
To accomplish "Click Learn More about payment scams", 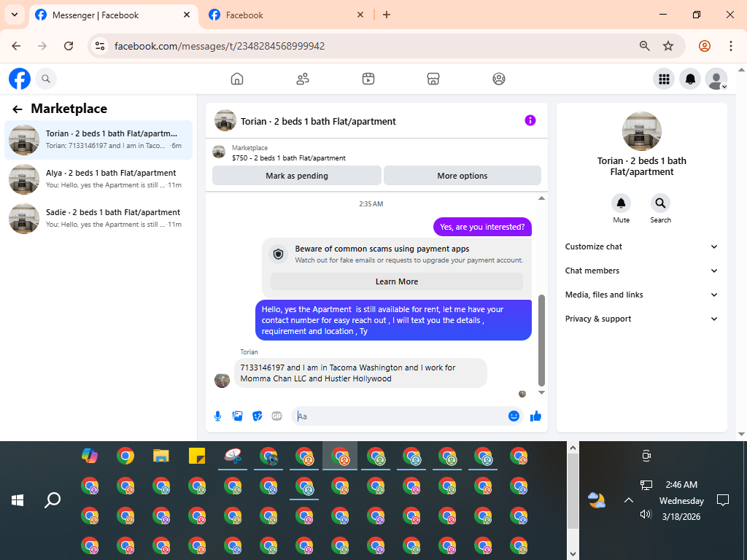I will coord(397,281).
